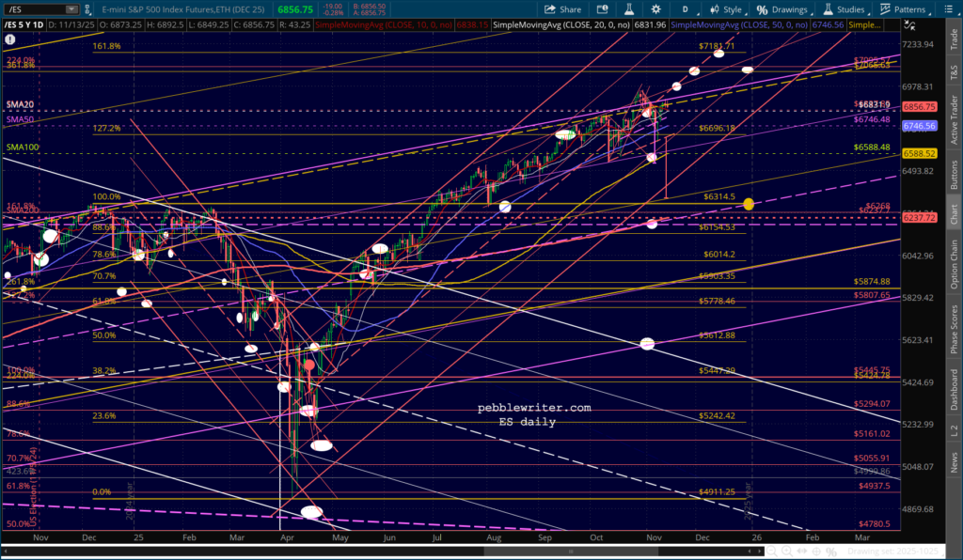Open the /ES symbol selector dropdown
Viewport: 963px width, 560px height.
tap(71, 9)
